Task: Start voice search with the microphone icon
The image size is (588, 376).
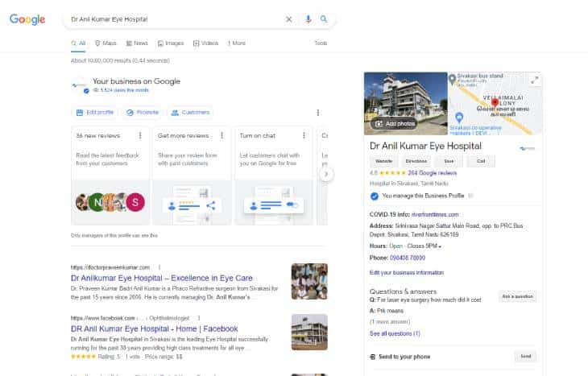Action: click(308, 19)
